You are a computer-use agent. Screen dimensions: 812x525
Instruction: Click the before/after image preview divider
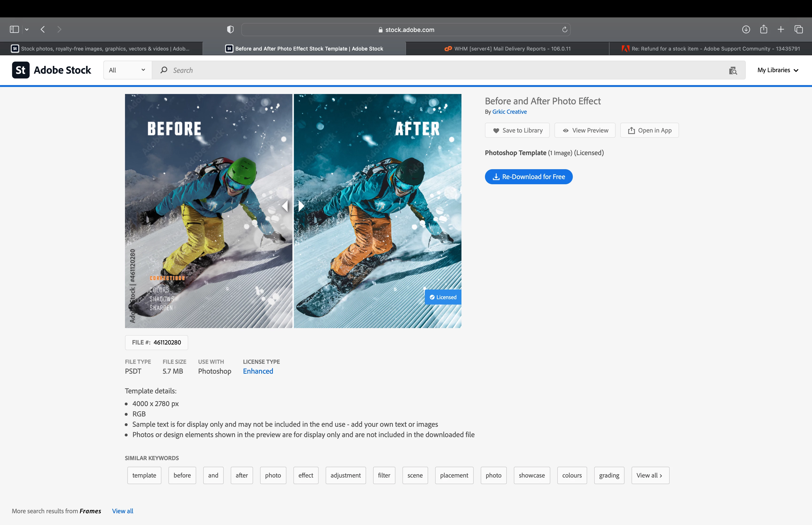click(293, 206)
